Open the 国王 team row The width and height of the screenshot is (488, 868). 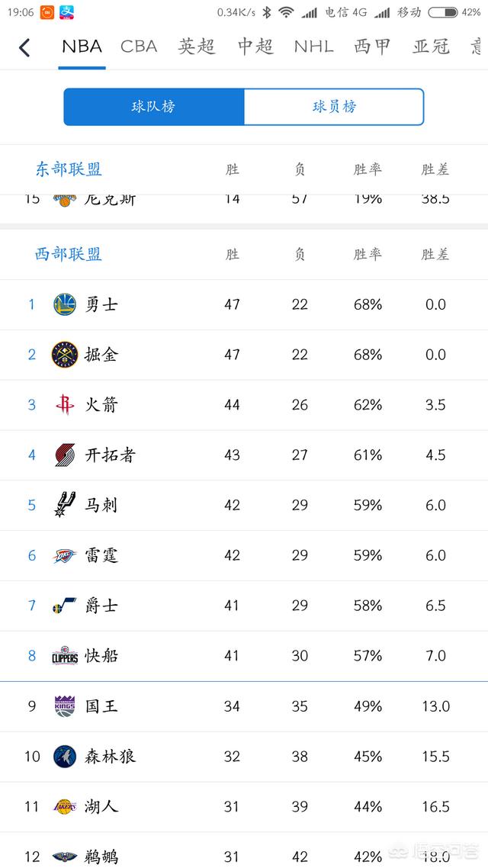click(x=244, y=706)
